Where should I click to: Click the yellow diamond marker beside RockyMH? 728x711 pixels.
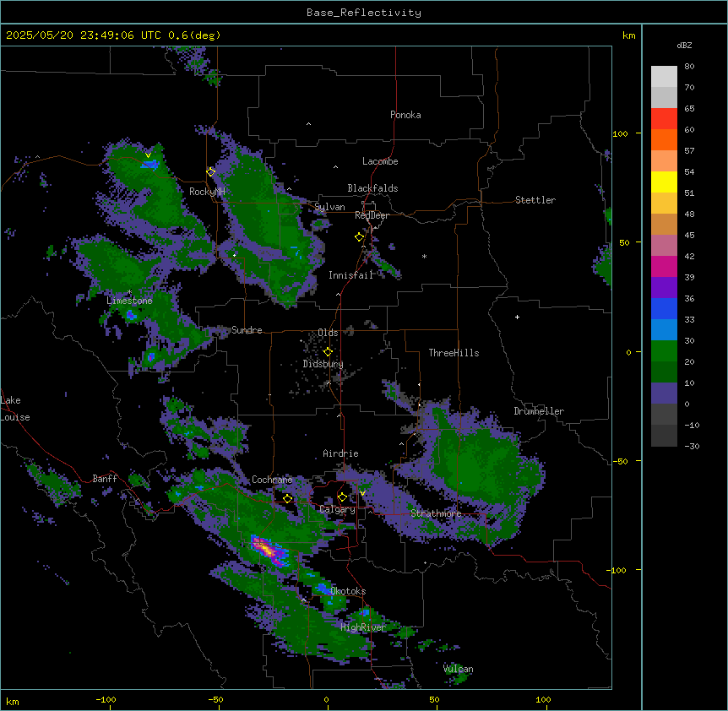point(211,171)
